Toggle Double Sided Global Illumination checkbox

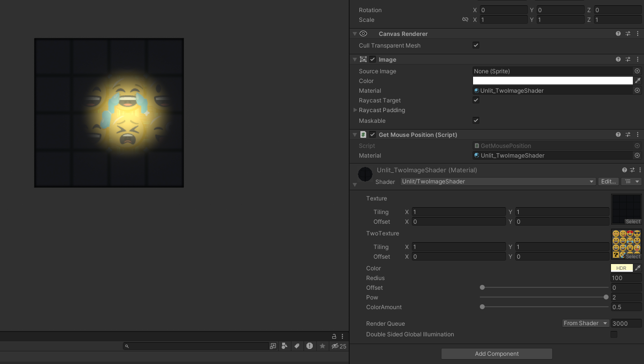(614, 334)
